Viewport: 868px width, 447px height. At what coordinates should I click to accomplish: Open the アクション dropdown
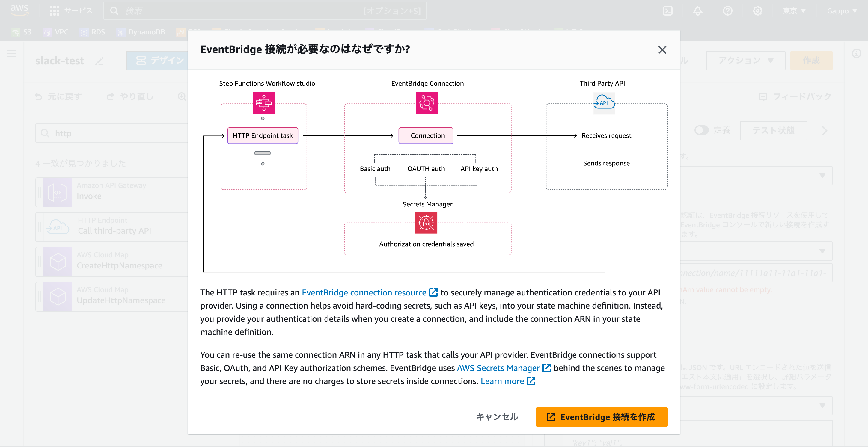745,60
